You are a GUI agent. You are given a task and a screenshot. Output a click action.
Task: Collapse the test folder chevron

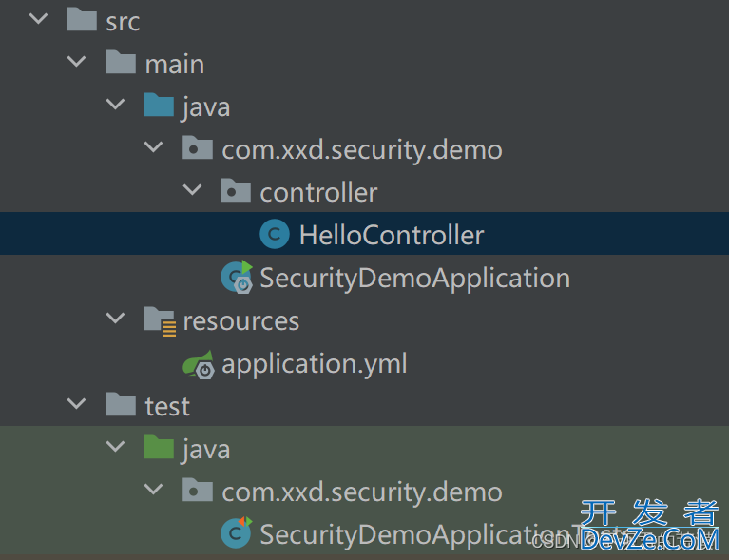(77, 403)
